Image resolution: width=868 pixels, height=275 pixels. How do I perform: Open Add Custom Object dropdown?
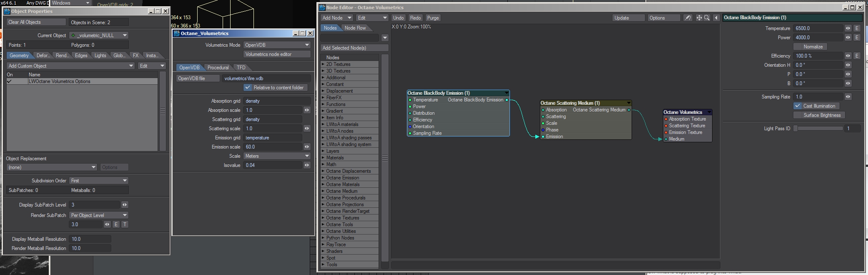tap(70, 66)
